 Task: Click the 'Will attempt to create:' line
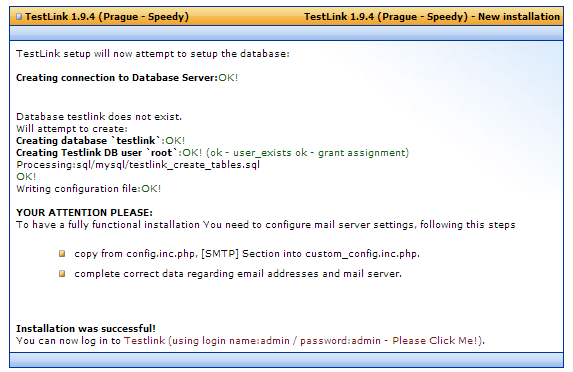(72, 129)
